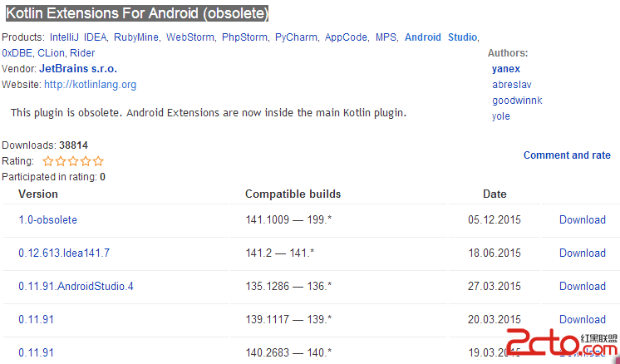Viewport: 620px width, 364px height.
Task: View author goodwinnk profile
Action: coord(517,101)
